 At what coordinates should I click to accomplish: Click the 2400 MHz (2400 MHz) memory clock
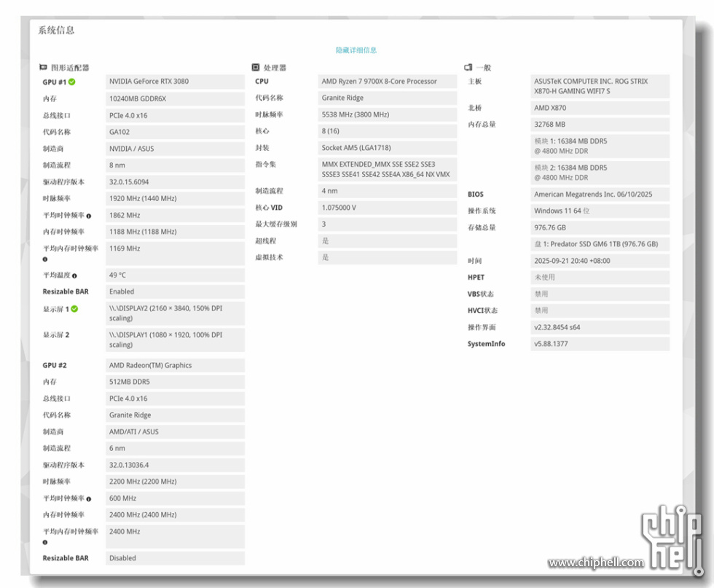[176, 514]
